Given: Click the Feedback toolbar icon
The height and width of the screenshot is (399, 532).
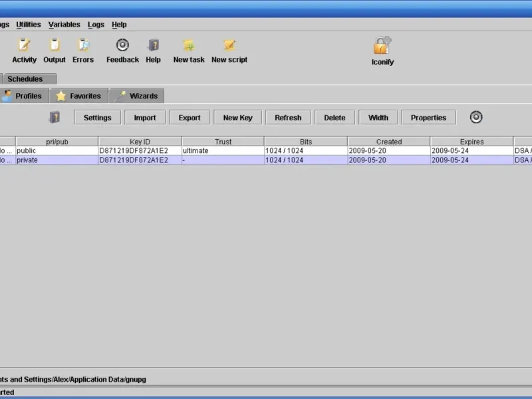Looking at the screenshot, I should click(122, 45).
